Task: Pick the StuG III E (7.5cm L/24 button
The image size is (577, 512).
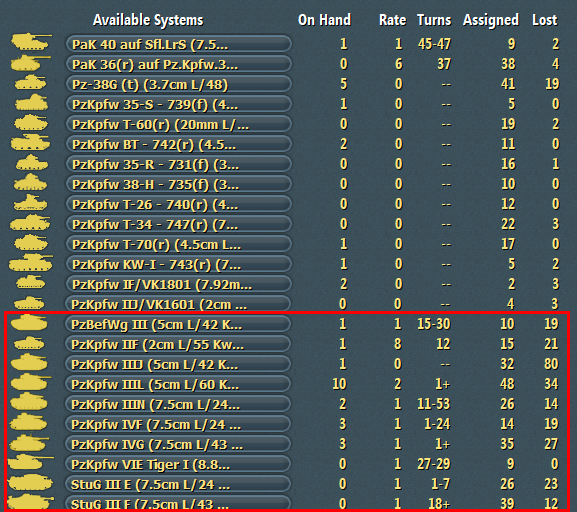Action: point(178,484)
